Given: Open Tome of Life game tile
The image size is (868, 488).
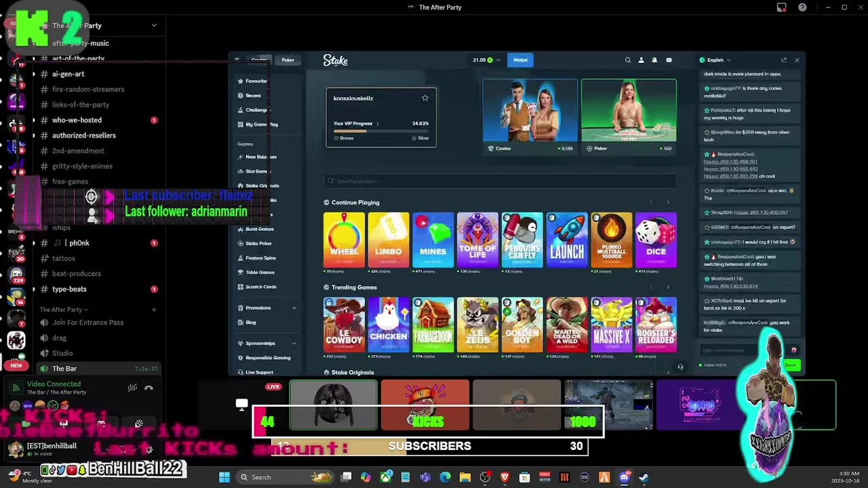Looking at the screenshot, I should coord(477,240).
